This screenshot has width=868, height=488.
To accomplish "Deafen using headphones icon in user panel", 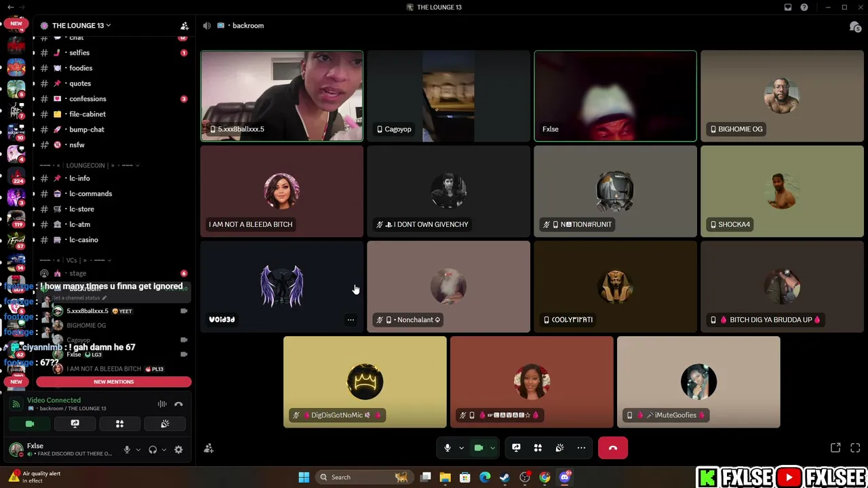I will pos(153,449).
